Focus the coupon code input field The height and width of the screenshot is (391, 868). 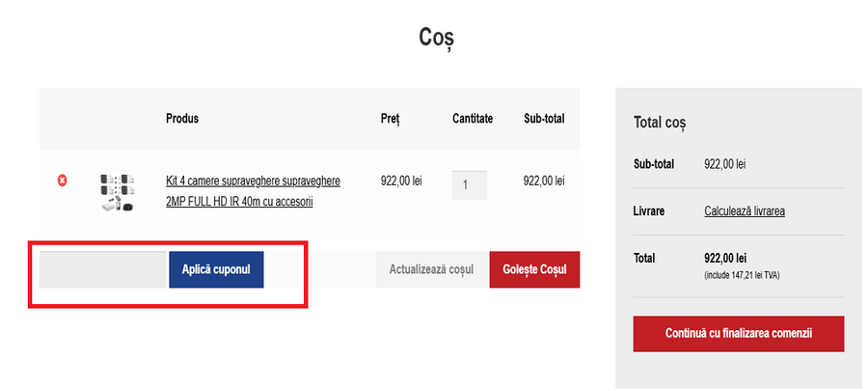[103, 269]
